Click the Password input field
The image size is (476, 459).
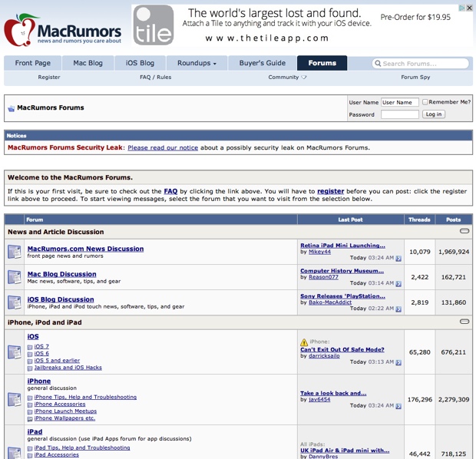coord(400,114)
